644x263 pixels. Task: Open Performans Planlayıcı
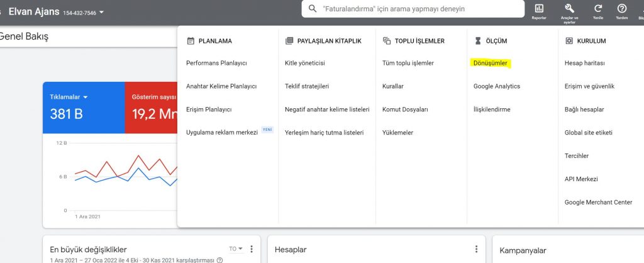point(216,64)
